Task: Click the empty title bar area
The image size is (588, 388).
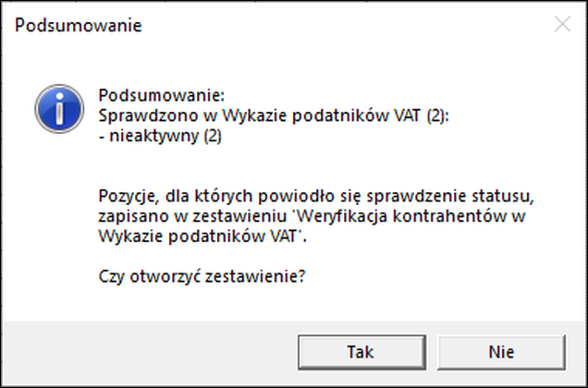Action: pyautogui.click(x=345, y=26)
